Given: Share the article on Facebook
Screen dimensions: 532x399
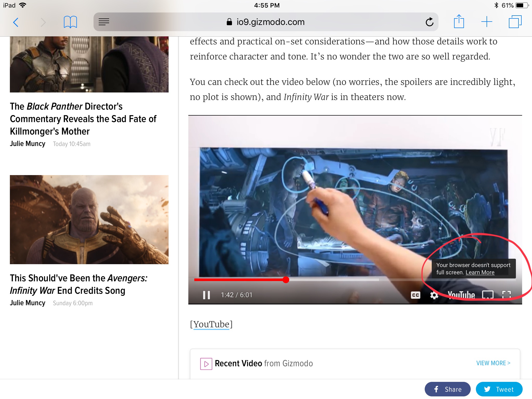Looking at the screenshot, I should pyautogui.click(x=447, y=389).
